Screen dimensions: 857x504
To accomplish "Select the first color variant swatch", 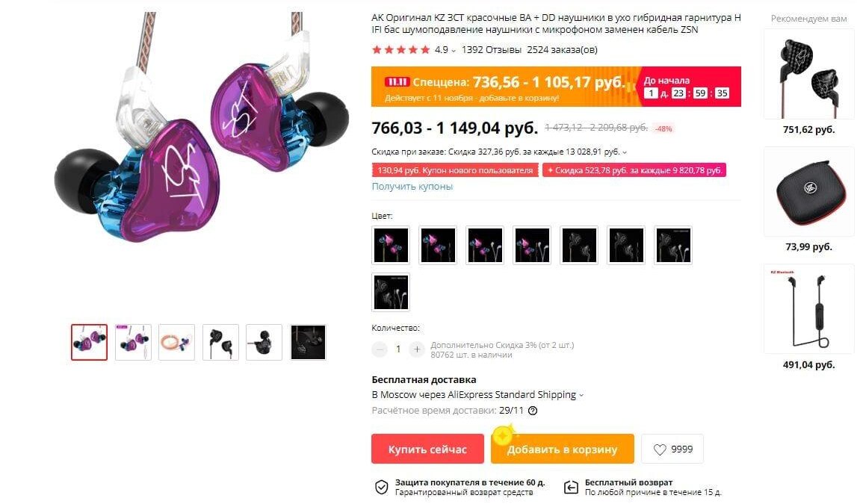I will [391, 245].
